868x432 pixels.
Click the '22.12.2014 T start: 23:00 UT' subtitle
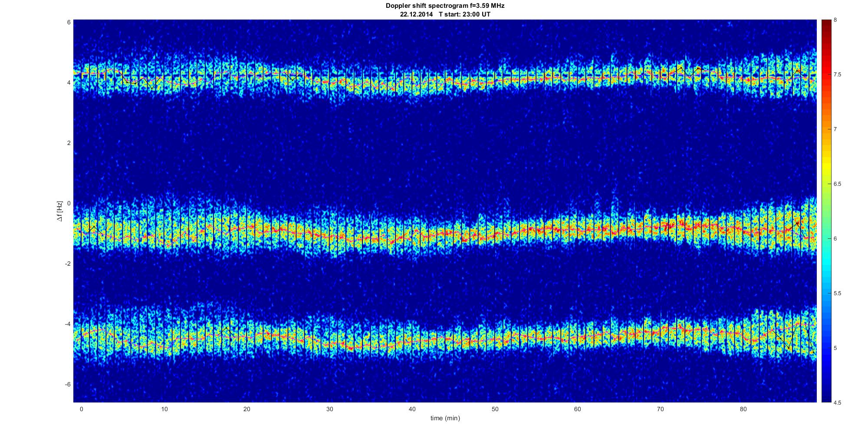click(x=445, y=14)
